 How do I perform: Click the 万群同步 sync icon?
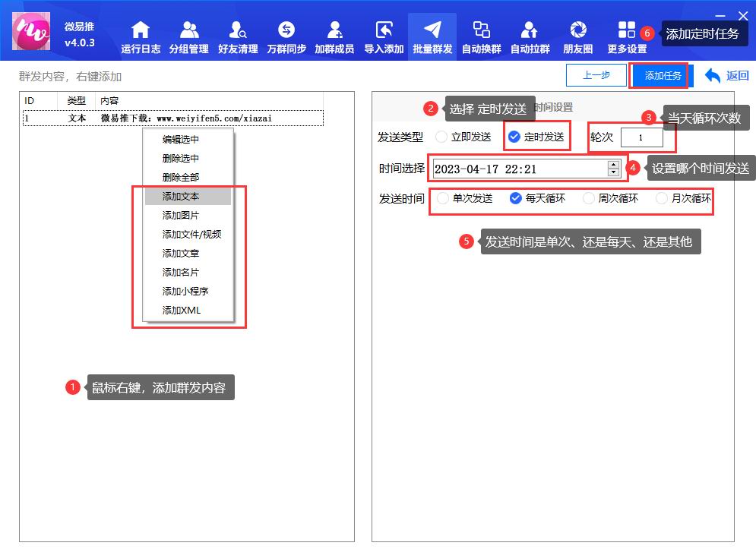click(x=286, y=30)
